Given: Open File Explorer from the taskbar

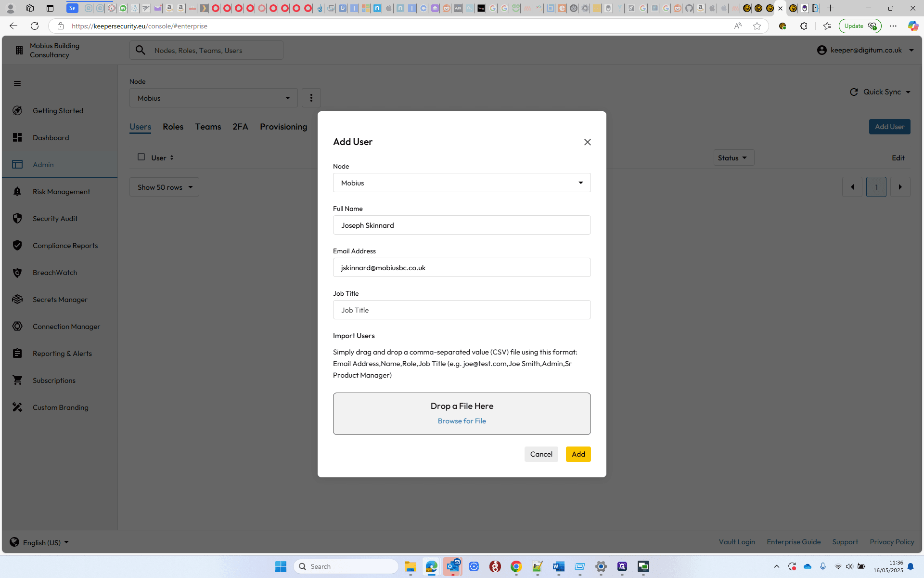Looking at the screenshot, I should (410, 566).
